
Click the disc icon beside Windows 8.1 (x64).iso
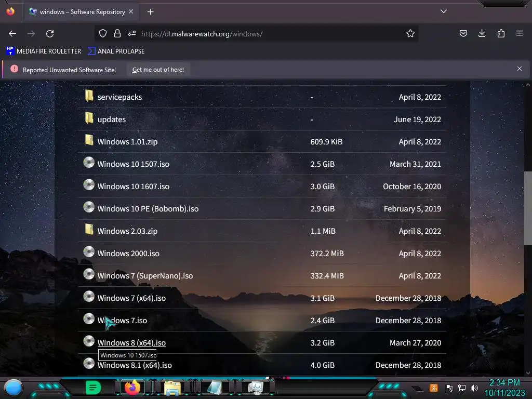point(89,364)
